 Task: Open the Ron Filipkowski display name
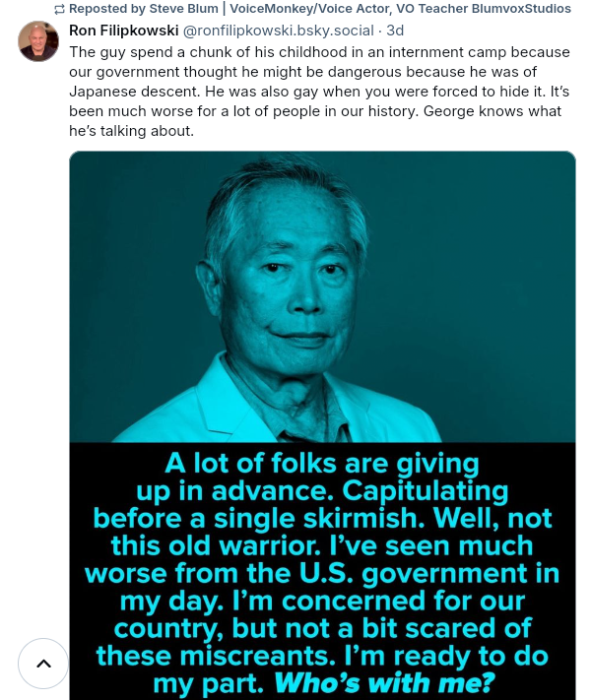click(124, 31)
